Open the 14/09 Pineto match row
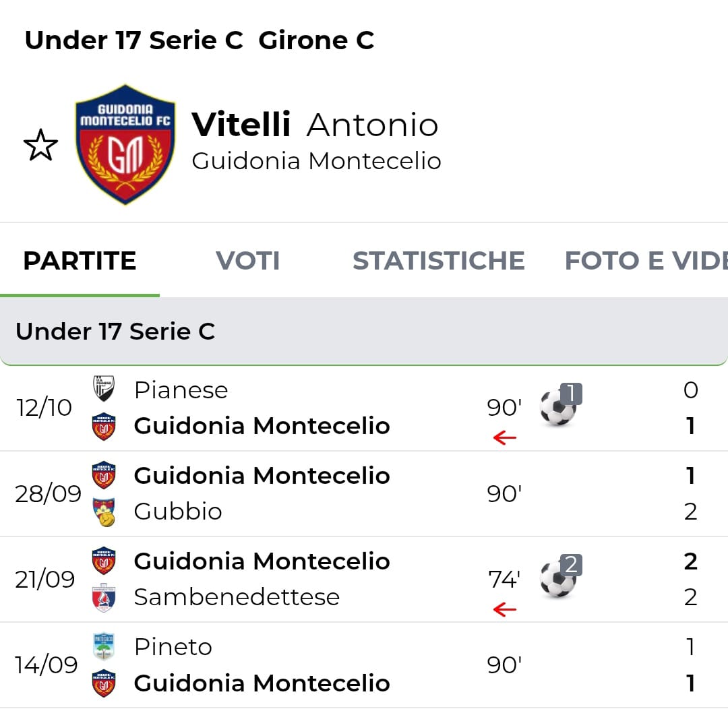Viewport: 728px width, 711px height. tap(364, 665)
